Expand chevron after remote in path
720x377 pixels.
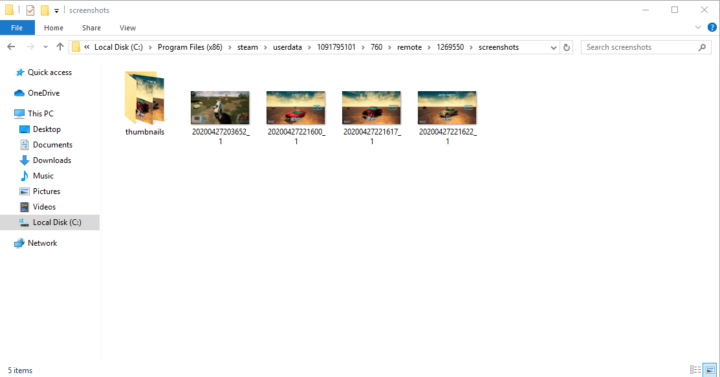click(x=429, y=47)
